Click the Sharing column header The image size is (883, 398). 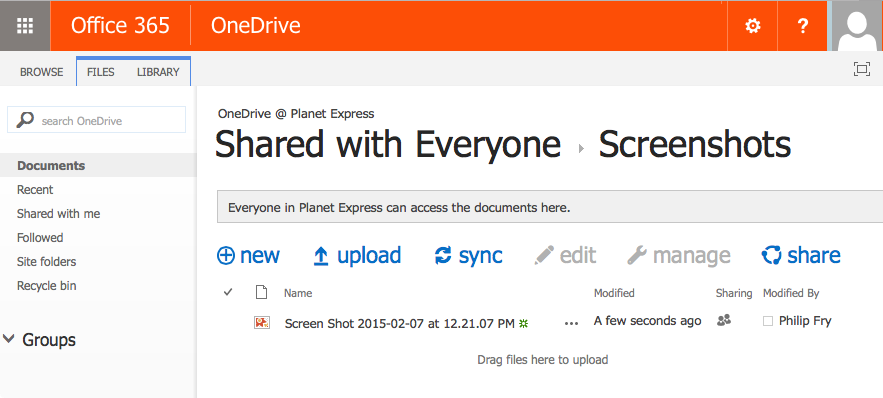click(734, 293)
